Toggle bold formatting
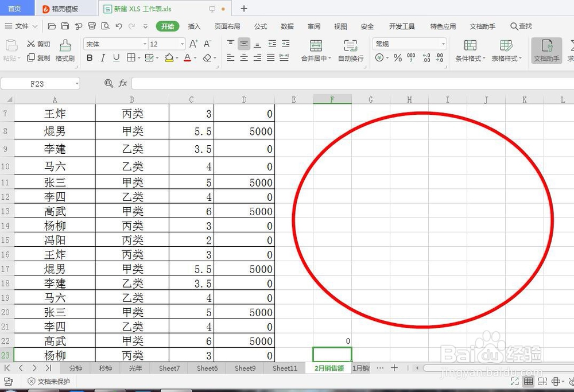 tap(89, 57)
